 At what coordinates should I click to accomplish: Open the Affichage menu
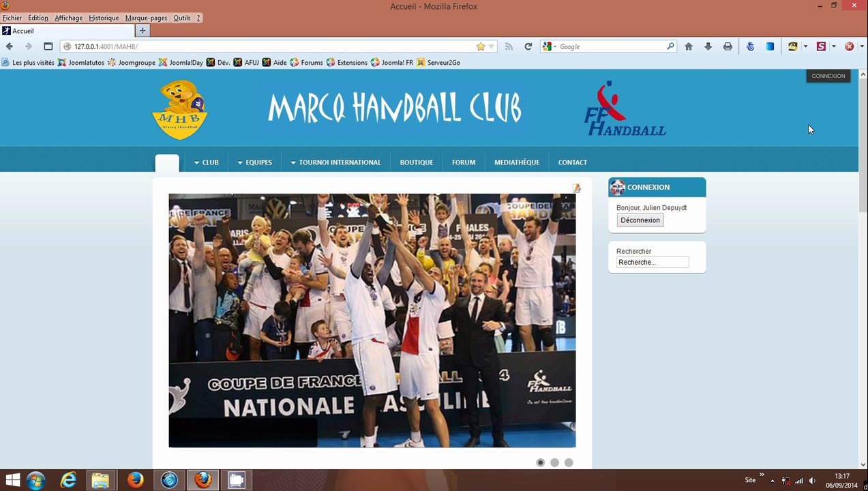pyautogui.click(x=68, y=18)
